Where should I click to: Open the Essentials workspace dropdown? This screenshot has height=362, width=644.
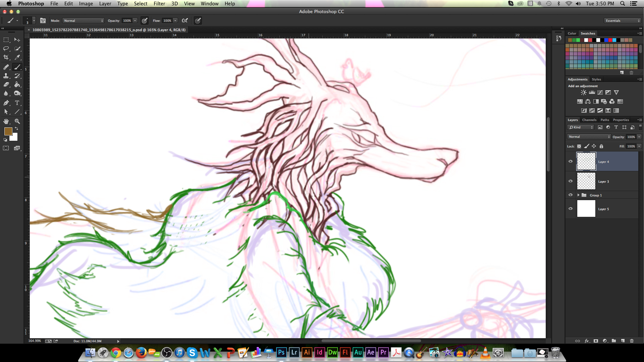(x=623, y=21)
